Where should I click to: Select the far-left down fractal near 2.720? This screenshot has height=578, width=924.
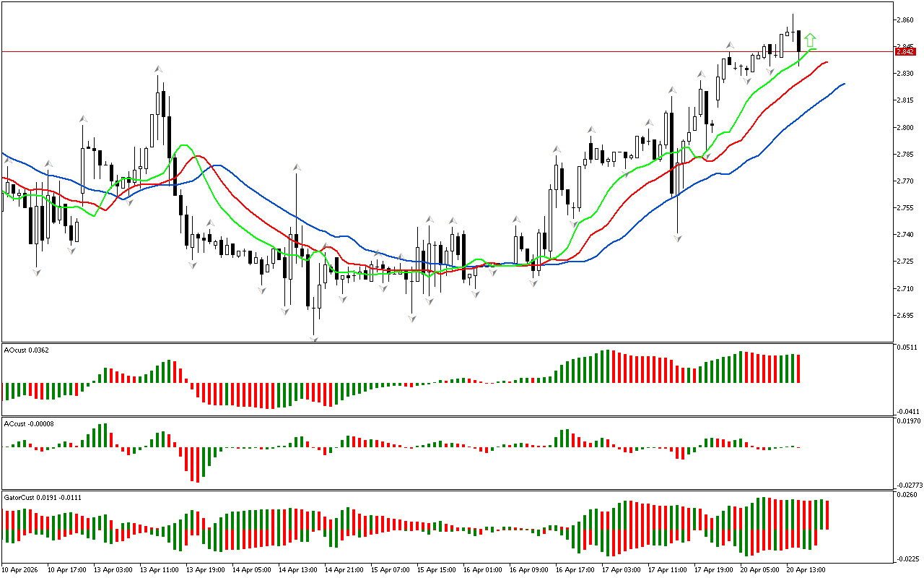(37, 271)
